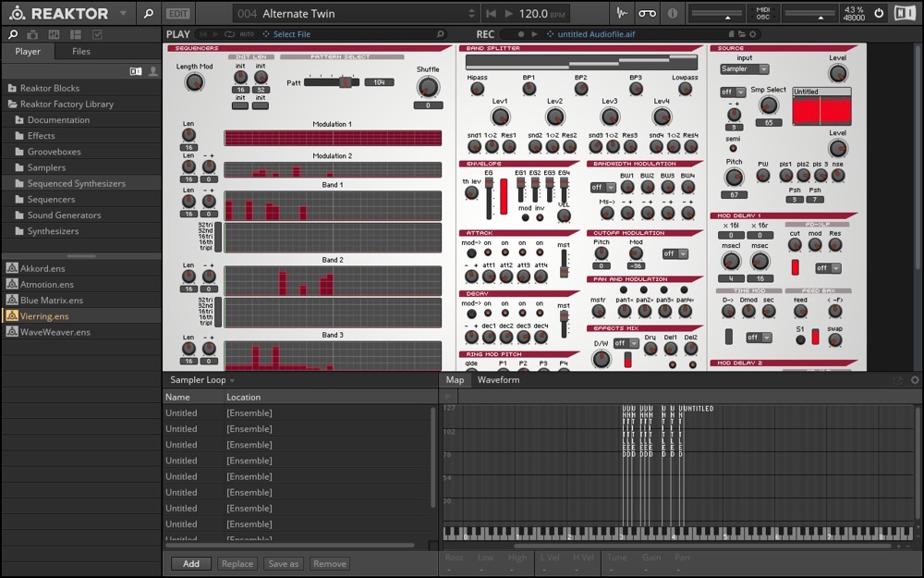The width and height of the screenshot is (924, 578).
Task: Open the Reaktor main menu arrow
Action: tap(123, 13)
